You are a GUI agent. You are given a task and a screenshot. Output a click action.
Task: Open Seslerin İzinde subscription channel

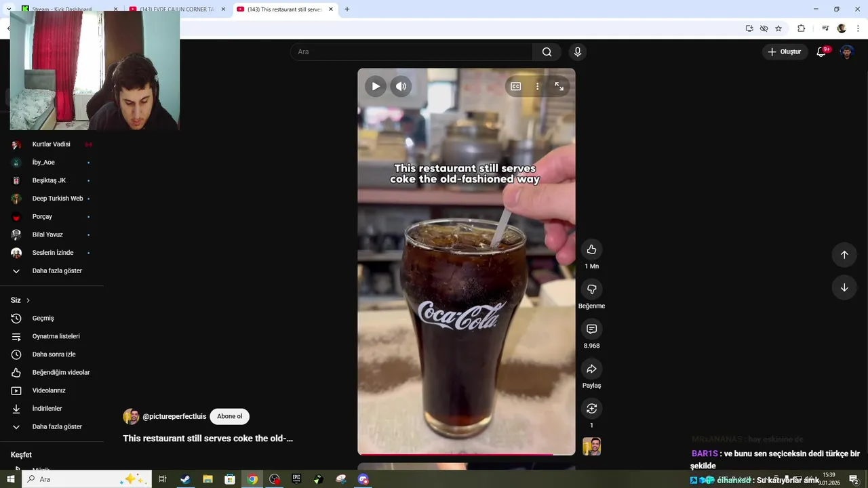(x=52, y=253)
